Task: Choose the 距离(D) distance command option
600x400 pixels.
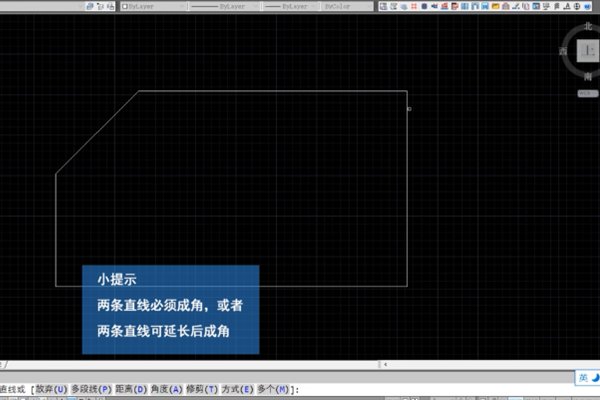Action: click(x=131, y=389)
